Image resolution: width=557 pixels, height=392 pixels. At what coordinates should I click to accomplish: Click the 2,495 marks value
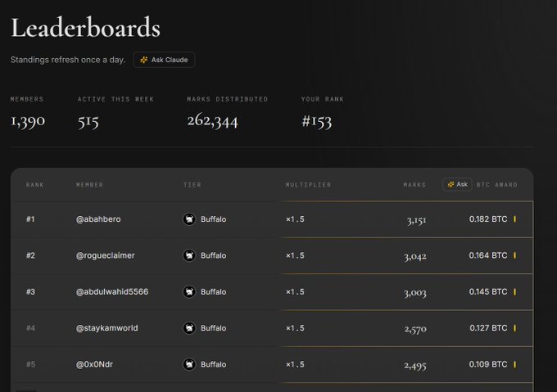[415, 365]
